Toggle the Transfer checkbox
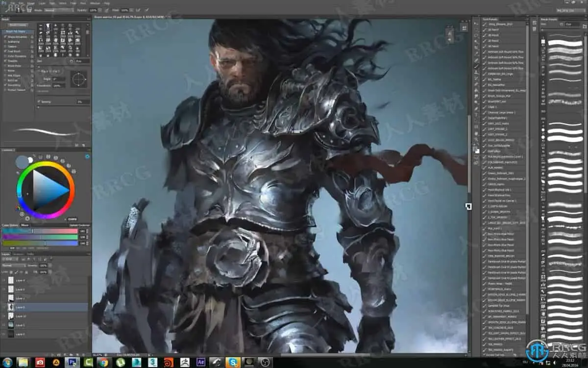Viewport: 588px width, 368px height. coord(5,61)
